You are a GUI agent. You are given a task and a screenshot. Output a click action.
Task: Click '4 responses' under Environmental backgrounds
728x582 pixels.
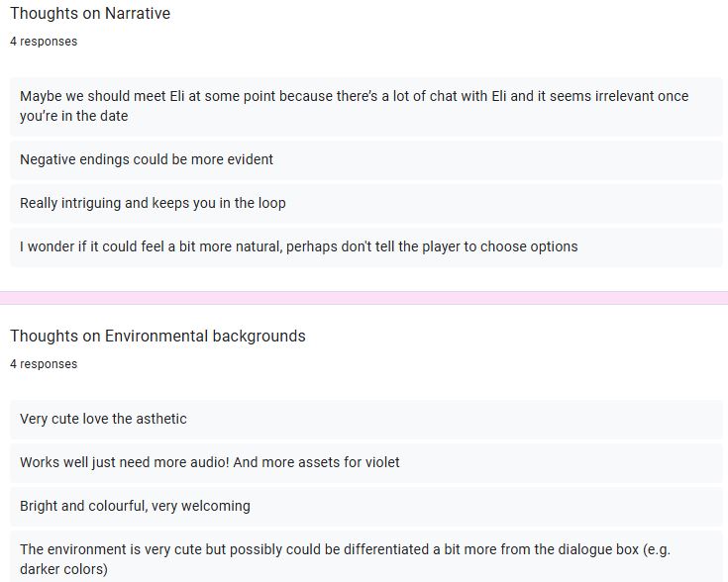coord(44,364)
